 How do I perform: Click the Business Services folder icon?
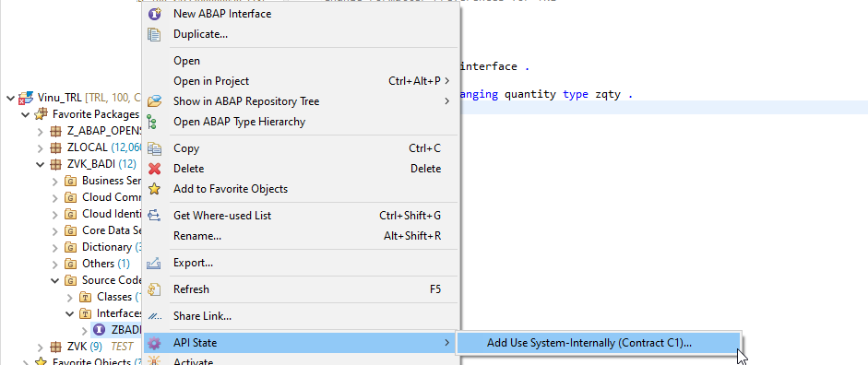point(70,181)
